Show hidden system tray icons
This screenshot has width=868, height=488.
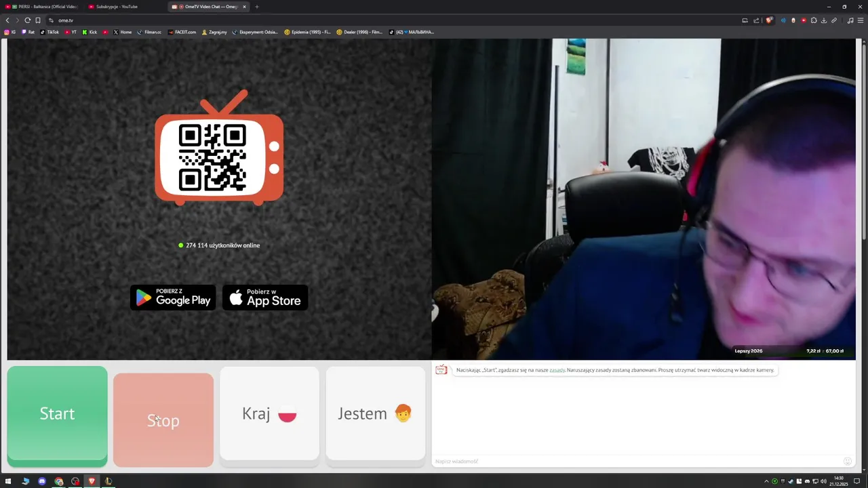tap(767, 481)
